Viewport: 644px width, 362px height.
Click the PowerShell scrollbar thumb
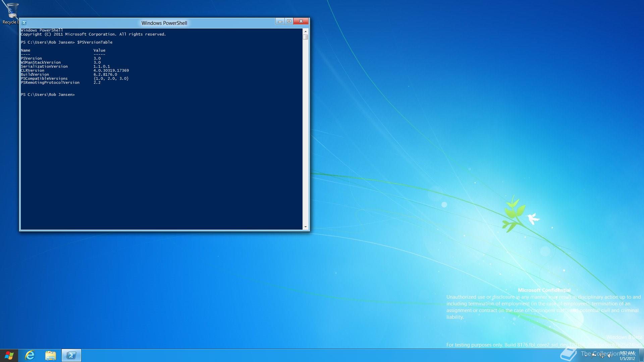tap(305, 37)
